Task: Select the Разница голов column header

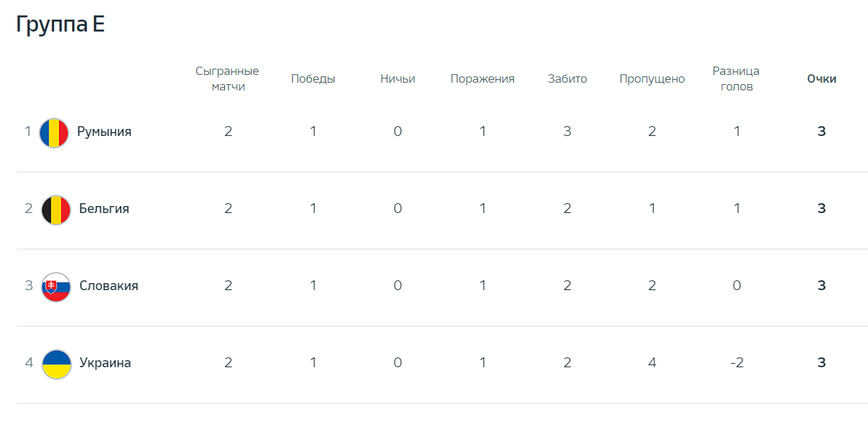Action: click(736, 79)
